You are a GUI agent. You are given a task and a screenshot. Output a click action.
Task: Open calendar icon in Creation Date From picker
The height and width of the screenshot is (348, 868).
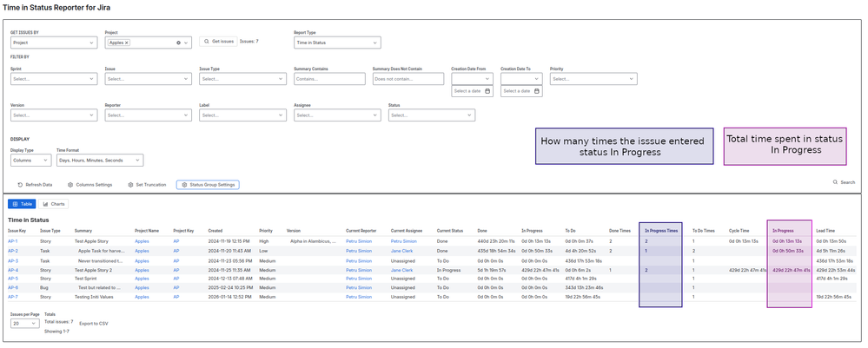(x=487, y=91)
